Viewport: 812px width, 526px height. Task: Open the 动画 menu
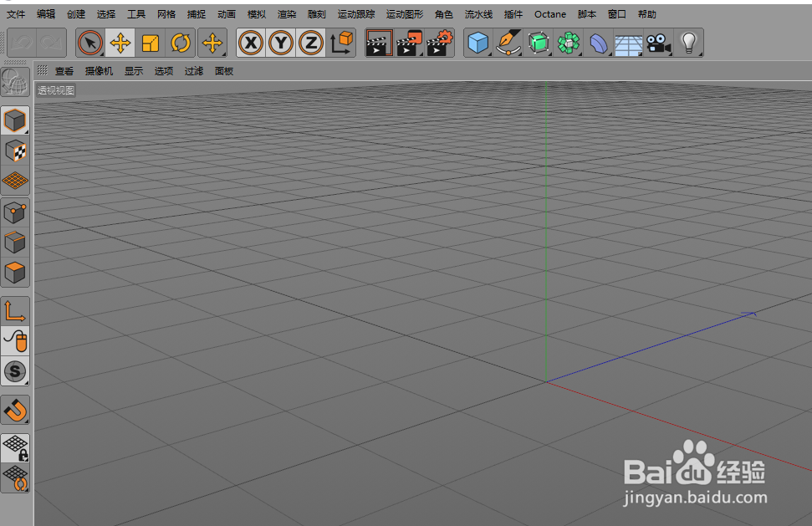coord(227,14)
